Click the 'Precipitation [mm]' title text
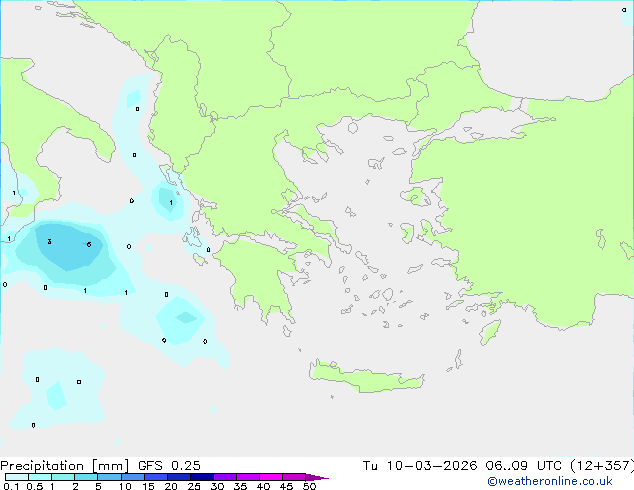 (65, 466)
